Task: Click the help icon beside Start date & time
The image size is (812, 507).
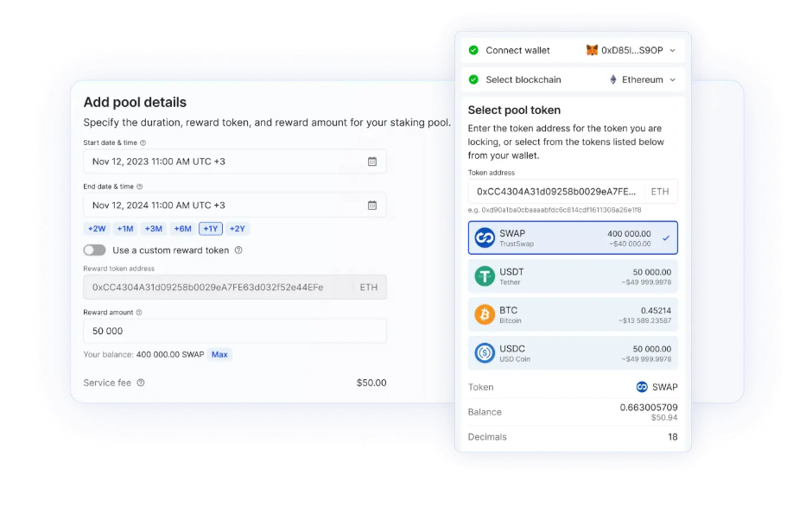Action: coord(143,143)
